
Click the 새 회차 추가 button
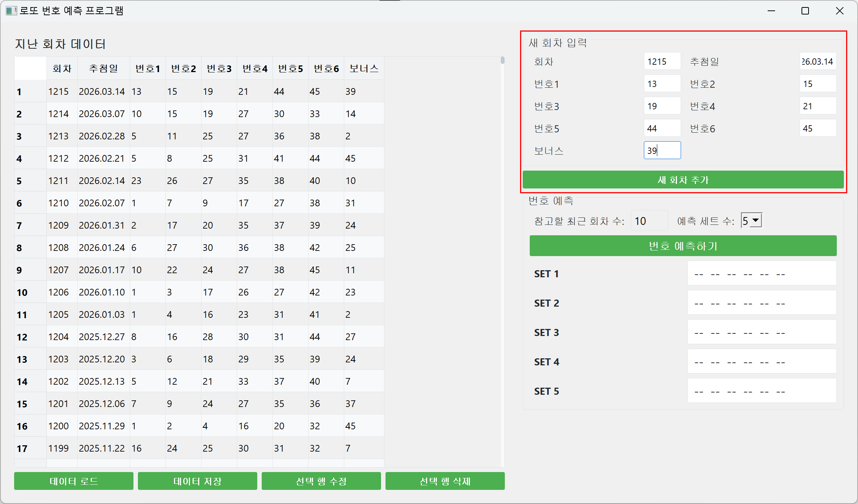click(x=683, y=180)
